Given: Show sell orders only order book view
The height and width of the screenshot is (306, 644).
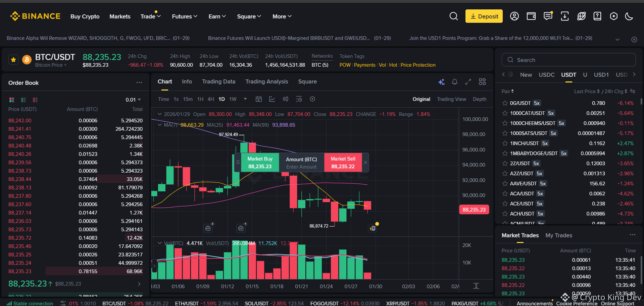Looking at the screenshot, I should [35, 100].
